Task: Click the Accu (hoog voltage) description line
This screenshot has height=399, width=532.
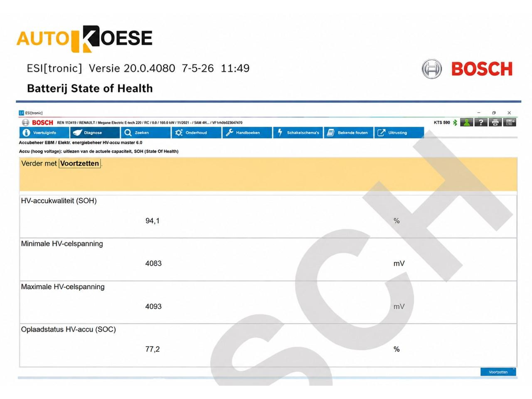Action: [99, 151]
